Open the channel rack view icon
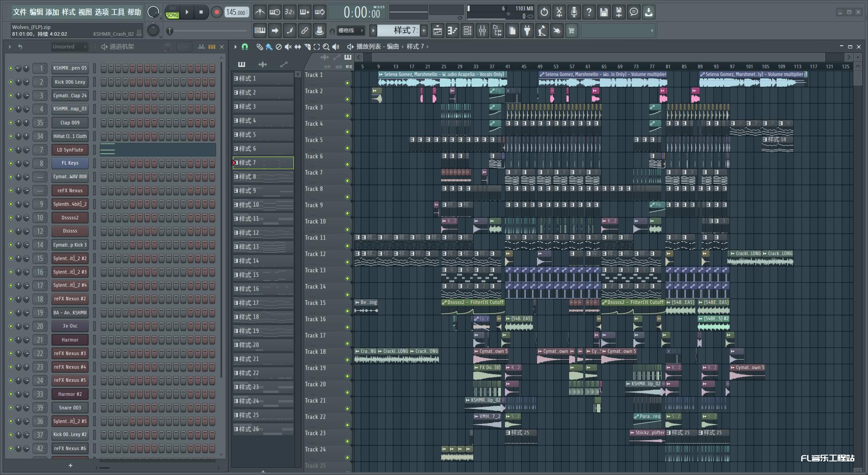The width and height of the screenshot is (868, 475). (x=467, y=31)
